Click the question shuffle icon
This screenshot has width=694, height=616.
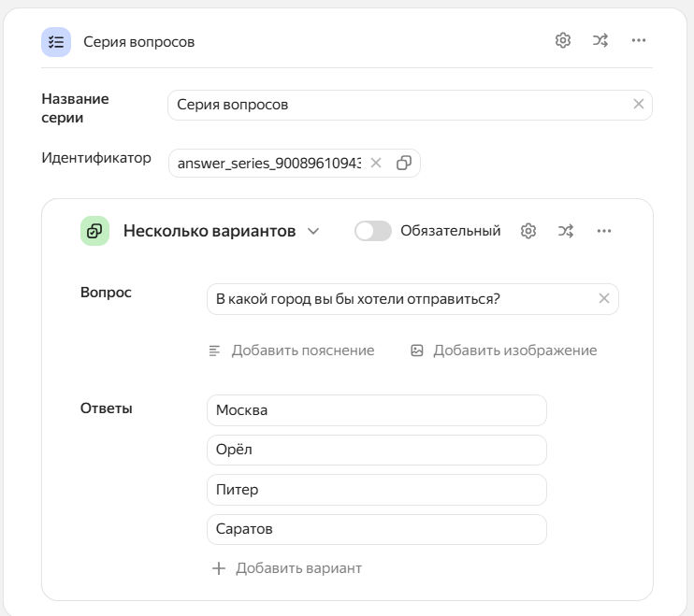pos(566,231)
